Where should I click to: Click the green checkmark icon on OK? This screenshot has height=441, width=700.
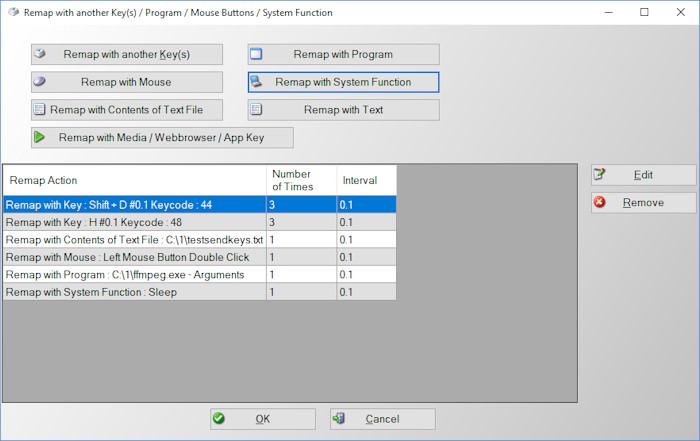tap(219, 419)
